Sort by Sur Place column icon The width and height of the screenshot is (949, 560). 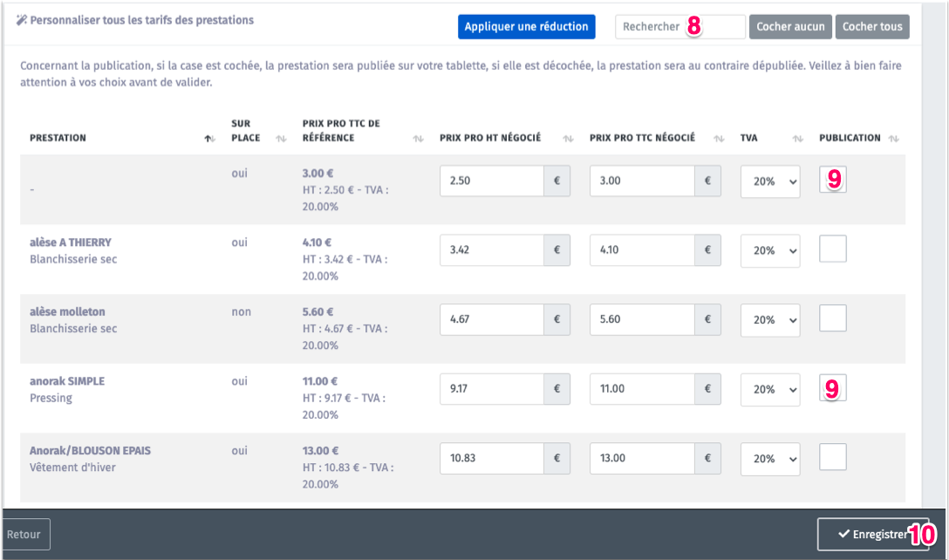pos(281,139)
